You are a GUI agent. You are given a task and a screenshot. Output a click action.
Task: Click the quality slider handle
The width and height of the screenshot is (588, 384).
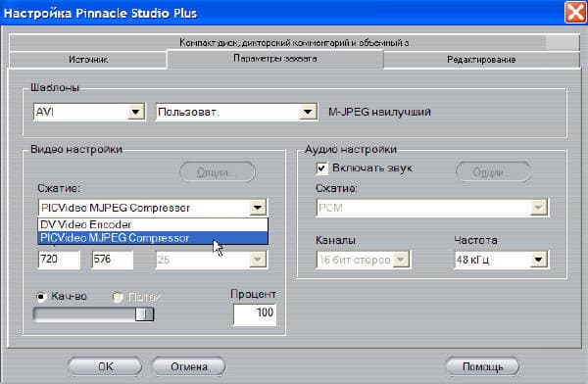pyautogui.click(x=144, y=314)
